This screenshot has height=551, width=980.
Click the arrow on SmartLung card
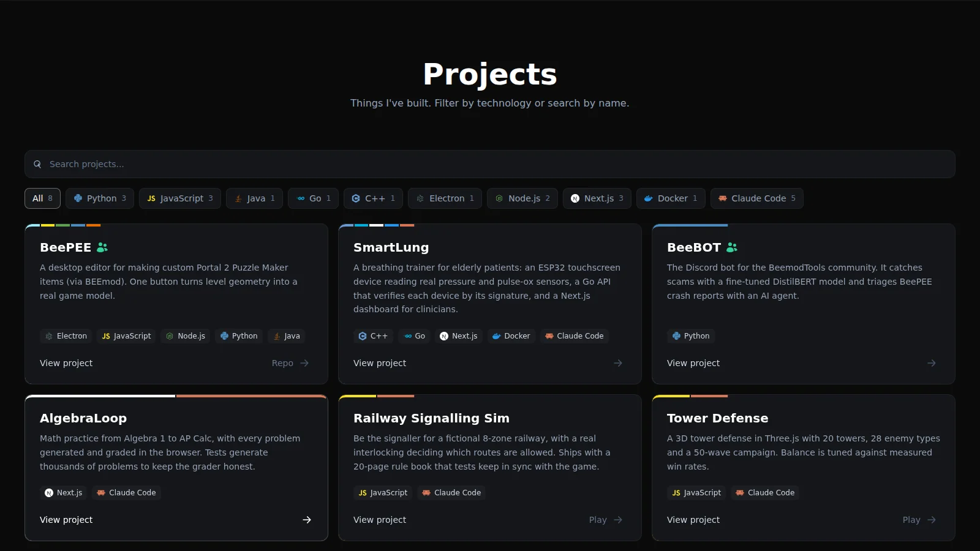tap(618, 363)
